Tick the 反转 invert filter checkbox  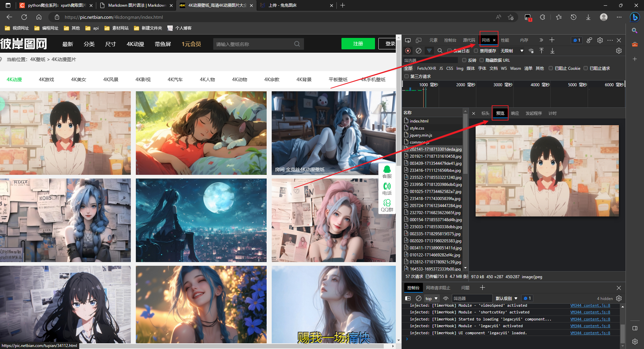point(464,60)
